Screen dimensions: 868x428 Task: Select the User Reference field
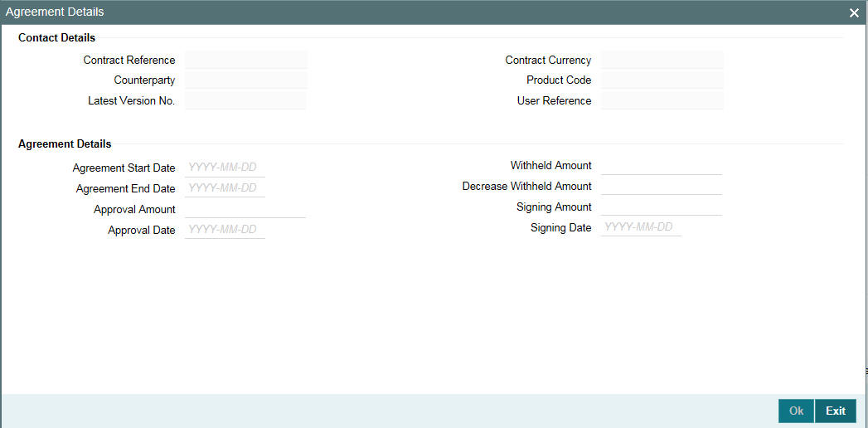pyautogui.click(x=662, y=100)
